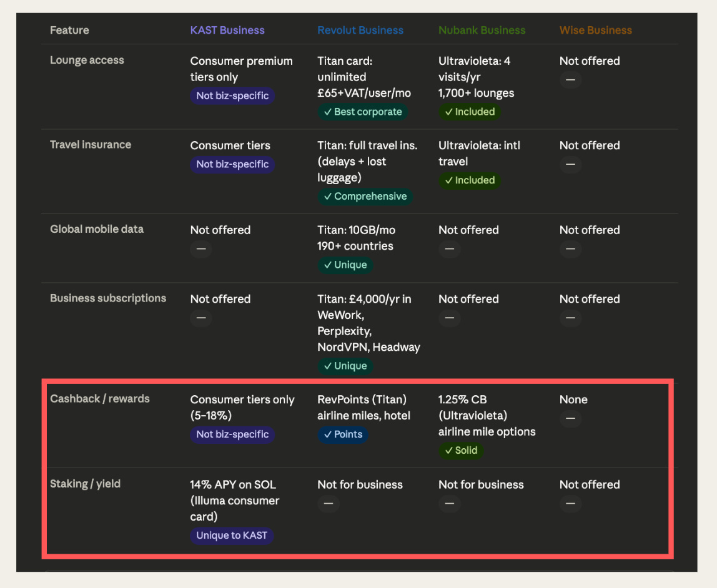Screen dimensions: 717x588
Task: Click the Solid badge under Nubank cashback
Action: (461, 451)
